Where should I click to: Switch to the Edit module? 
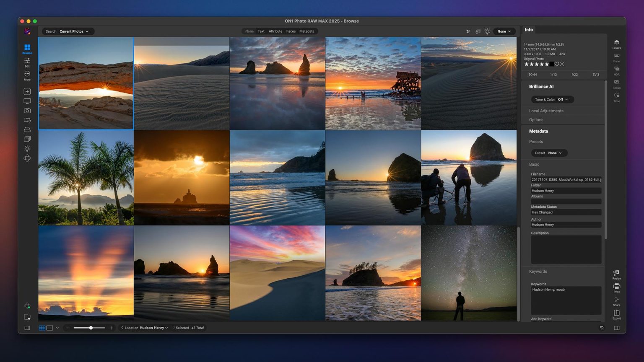[x=27, y=63]
